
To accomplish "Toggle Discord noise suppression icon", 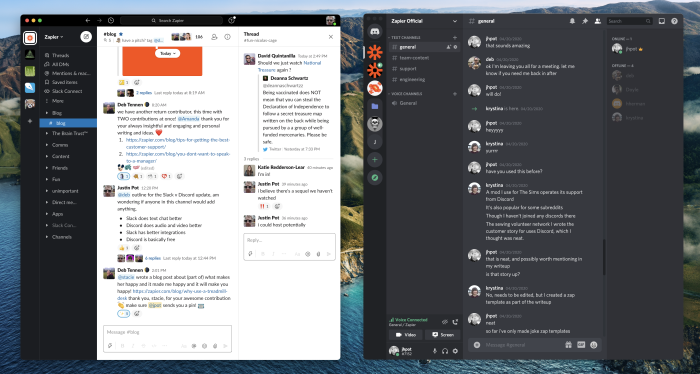I will point(445,322).
